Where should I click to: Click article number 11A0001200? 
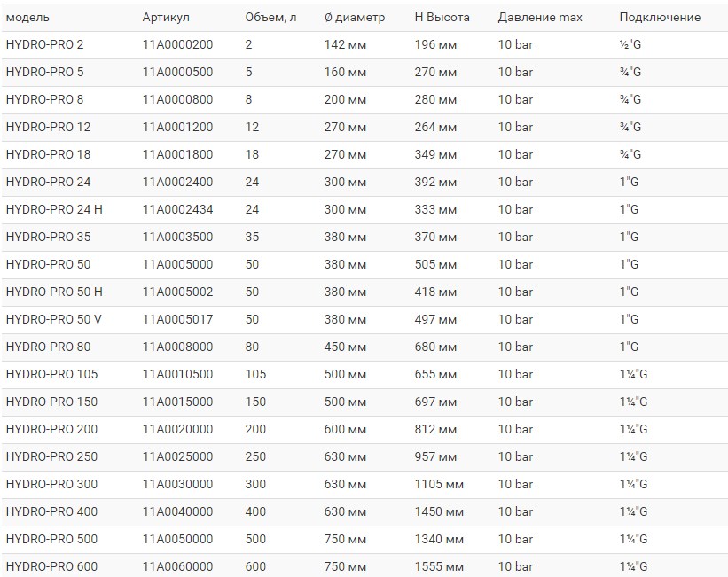point(178,127)
